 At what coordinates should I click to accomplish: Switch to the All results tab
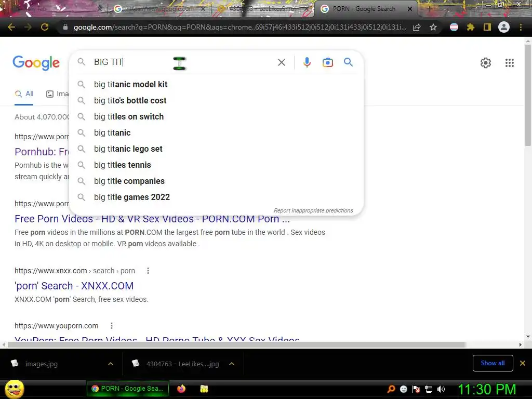[24, 94]
